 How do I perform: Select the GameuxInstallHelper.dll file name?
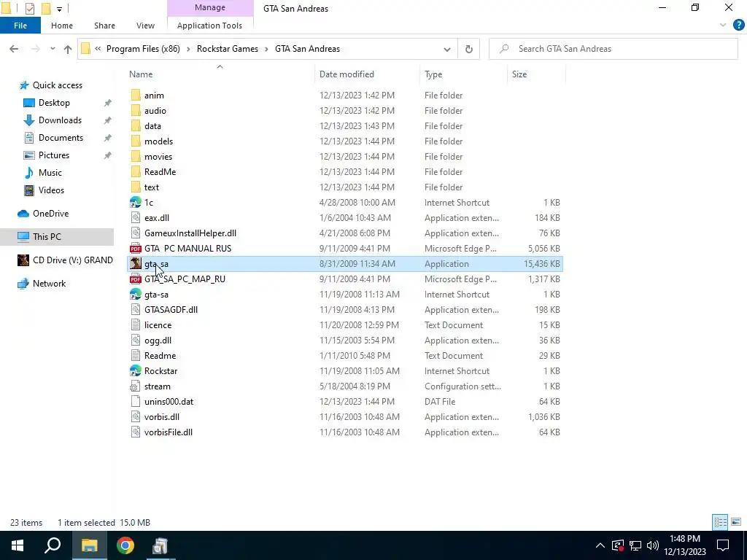click(x=190, y=233)
